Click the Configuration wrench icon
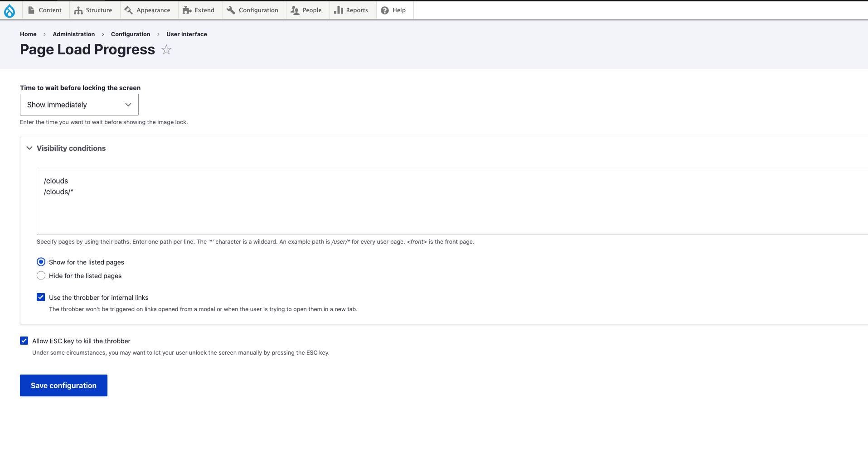Image resolution: width=868 pixels, height=452 pixels. (230, 10)
